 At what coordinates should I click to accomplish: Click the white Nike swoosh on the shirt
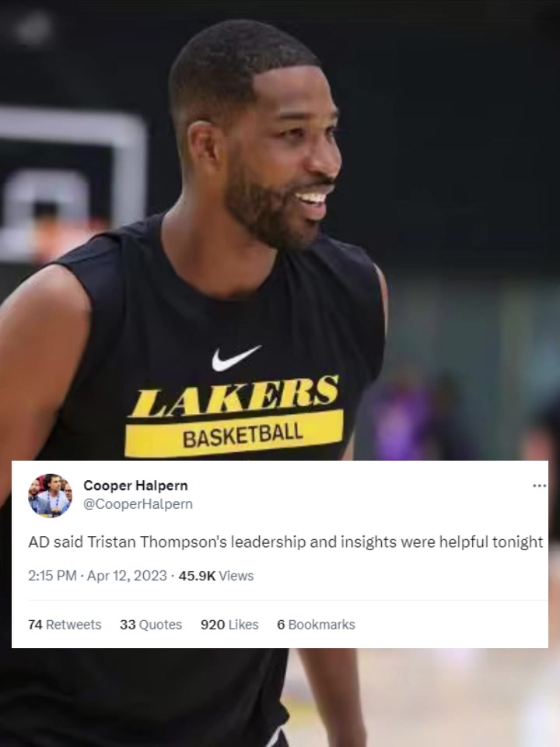coord(236,357)
